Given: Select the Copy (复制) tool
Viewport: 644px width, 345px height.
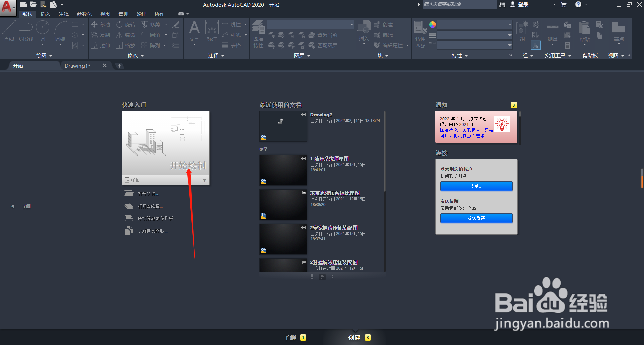Looking at the screenshot, I should (x=101, y=35).
